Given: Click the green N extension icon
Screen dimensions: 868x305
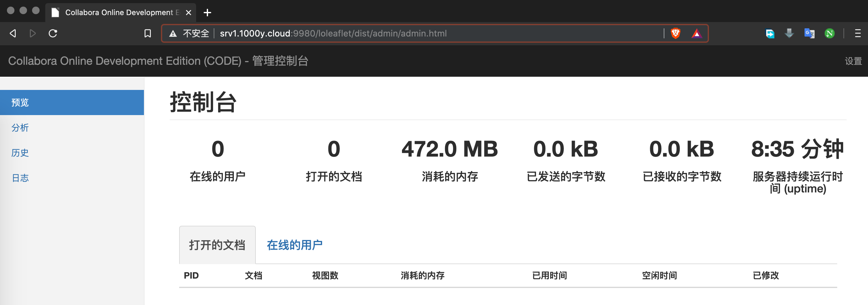Looking at the screenshot, I should (829, 33).
